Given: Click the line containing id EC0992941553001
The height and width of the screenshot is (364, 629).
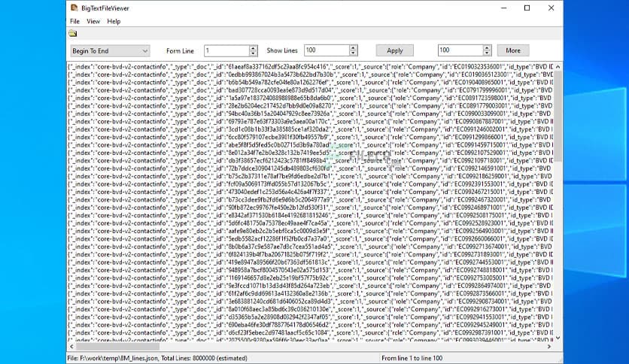Looking at the screenshot, I should pyautogui.click(x=311, y=317).
